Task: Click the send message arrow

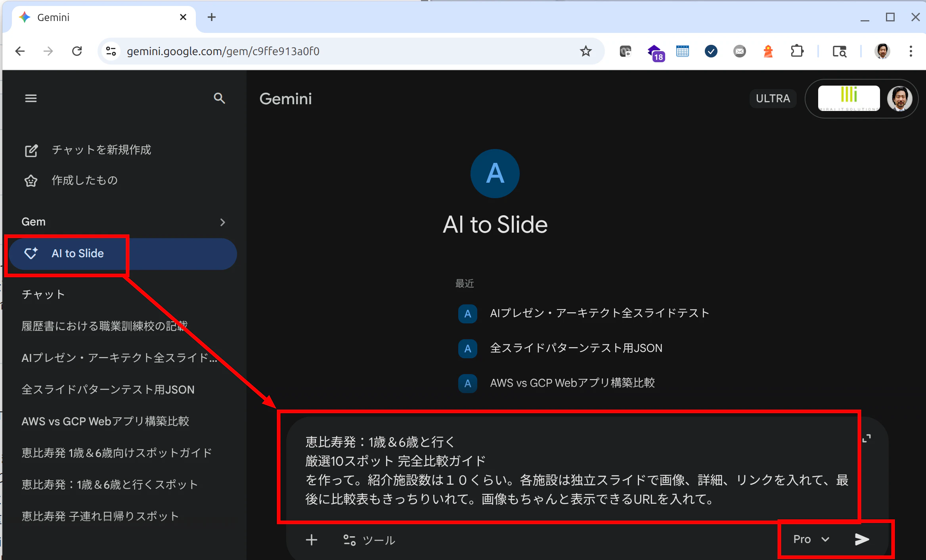Action: [862, 539]
